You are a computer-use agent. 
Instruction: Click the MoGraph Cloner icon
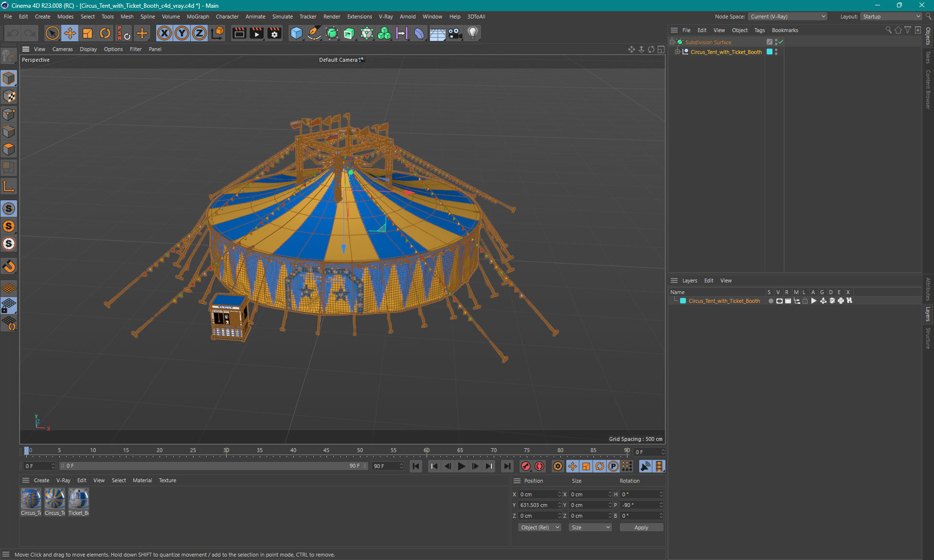click(x=384, y=33)
